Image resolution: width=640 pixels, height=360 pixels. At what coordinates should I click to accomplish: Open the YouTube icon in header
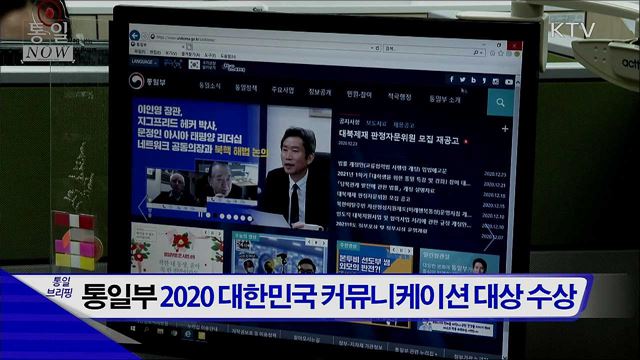click(509, 82)
